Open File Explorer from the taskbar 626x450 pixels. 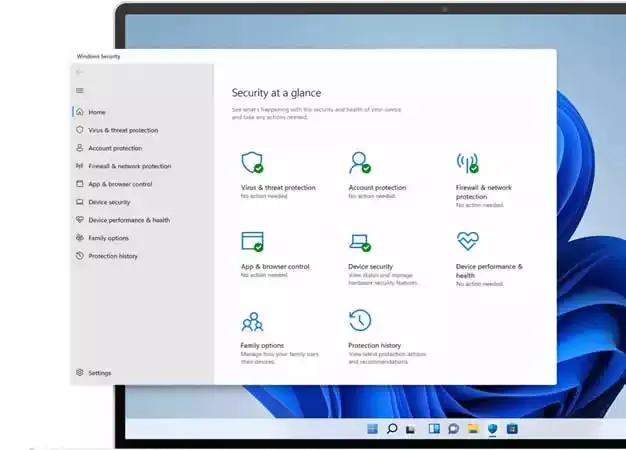click(473, 429)
